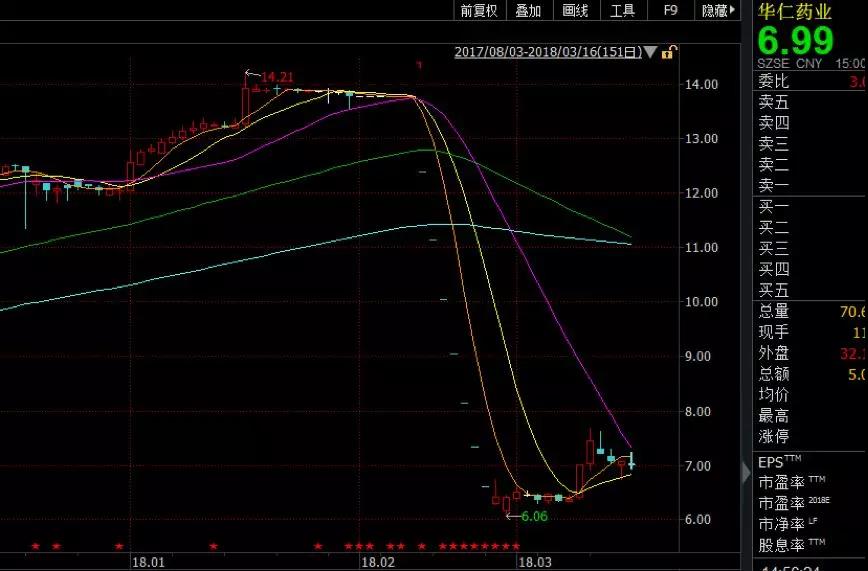The height and width of the screenshot is (571, 868).
Task: Select the 前复权 adjustment option
Action: tap(479, 10)
